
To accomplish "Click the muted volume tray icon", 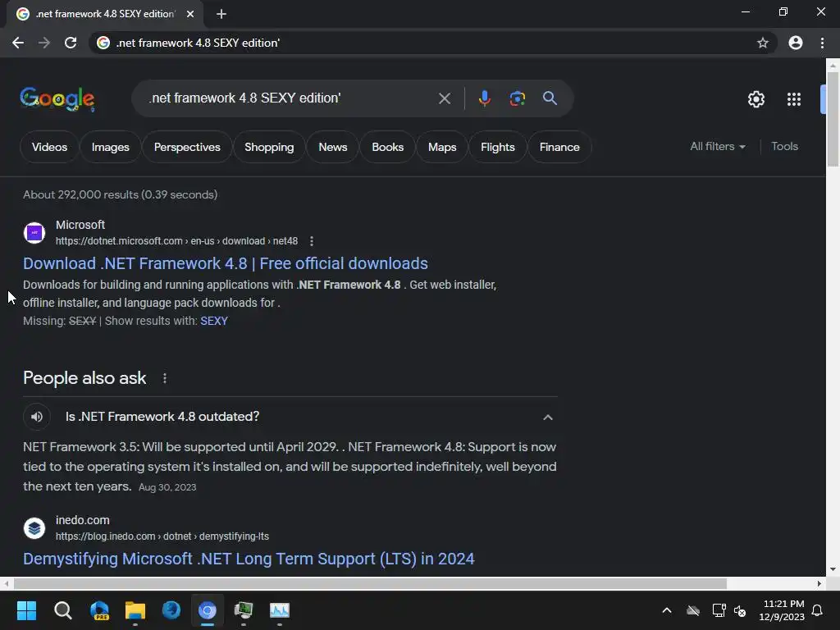I will [x=740, y=610].
